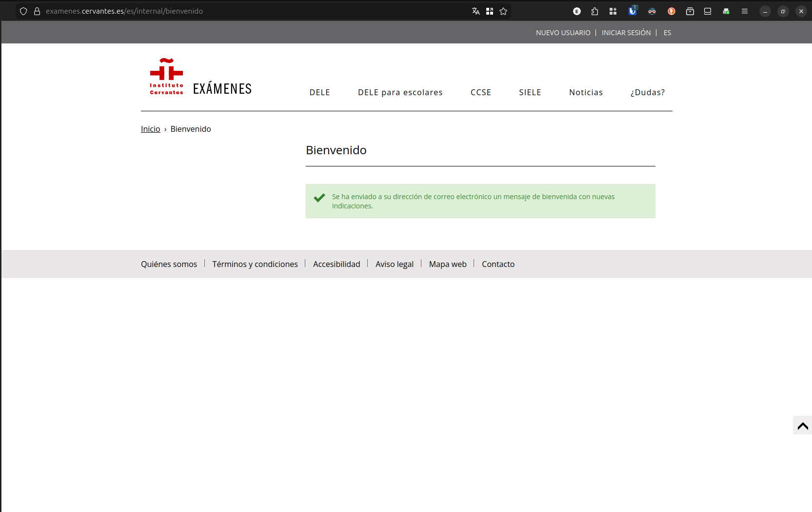812x512 pixels.
Task: Open the DELE para escolares menu
Action: (x=400, y=92)
